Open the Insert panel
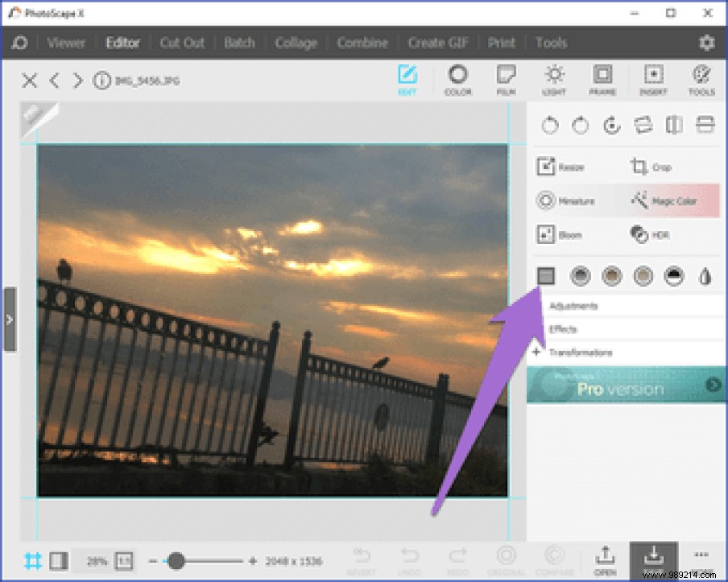The height and width of the screenshot is (582, 728). pos(653,80)
